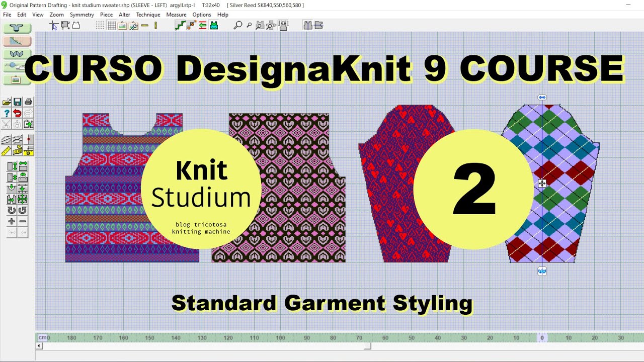
Task: Click the point-edit tool icon next to the pointer tool
Action: click(x=65, y=25)
